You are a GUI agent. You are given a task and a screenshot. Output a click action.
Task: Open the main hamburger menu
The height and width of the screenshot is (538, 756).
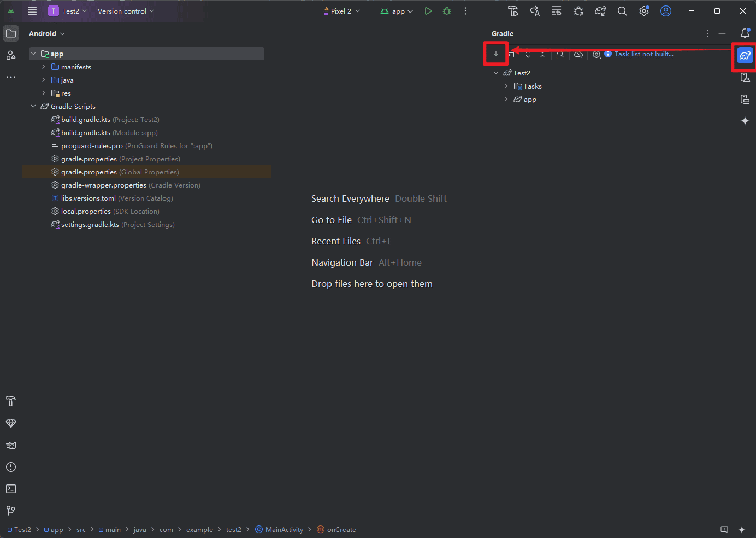tap(32, 11)
